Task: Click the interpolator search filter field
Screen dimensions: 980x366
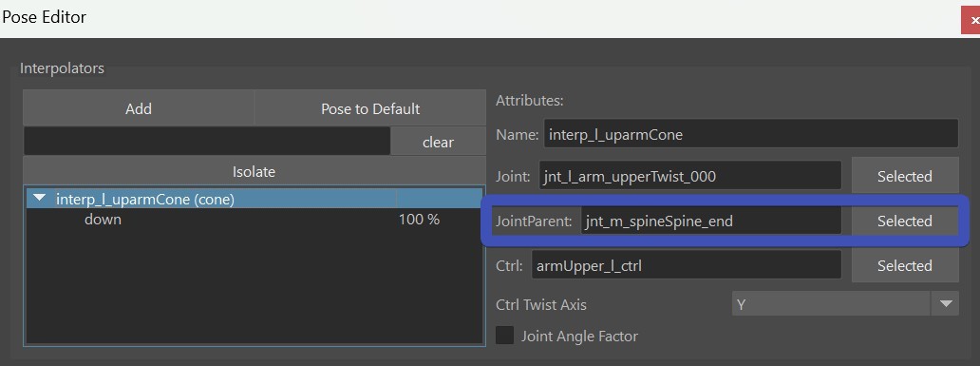Action: (207, 142)
